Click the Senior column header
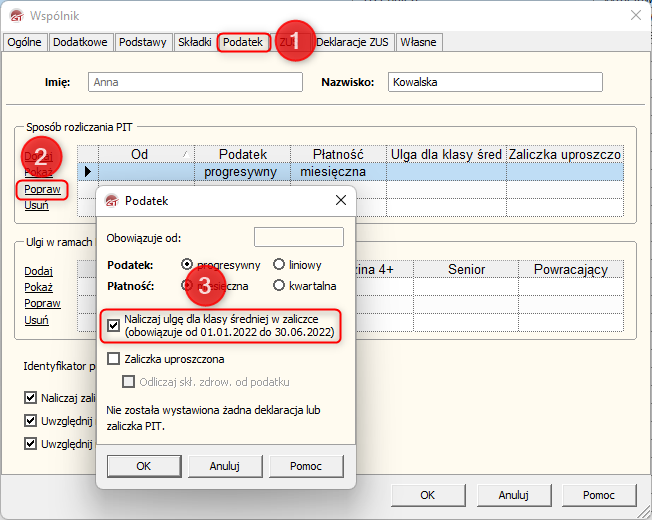This screenshot has height=520, width=652. (466, 269)
